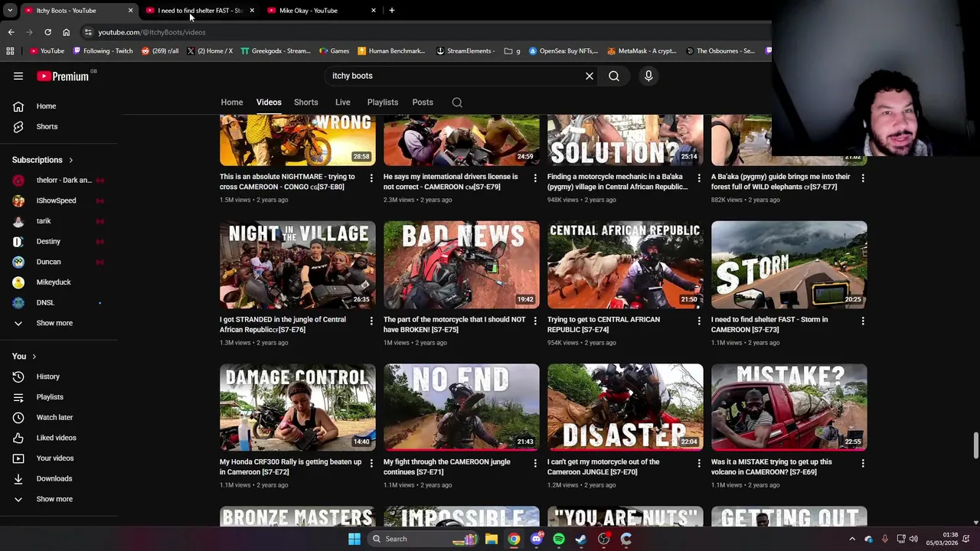Show hidden system tray icons
Viewport: 980px width, 551px height.
click(x=852, y=539)
